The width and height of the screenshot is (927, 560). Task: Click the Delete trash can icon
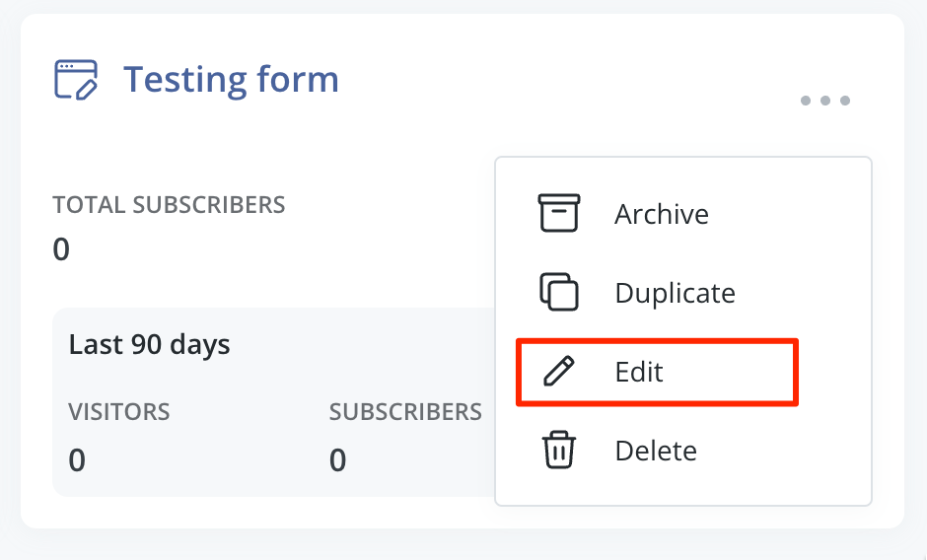(x=558, y=451)
